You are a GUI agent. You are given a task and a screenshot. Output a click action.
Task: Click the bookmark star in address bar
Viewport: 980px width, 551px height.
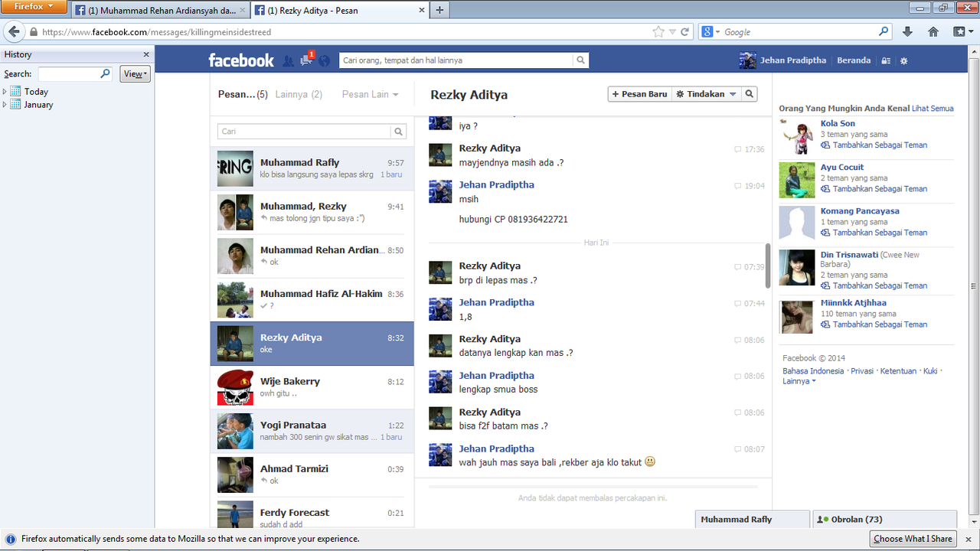coord(658,32)
